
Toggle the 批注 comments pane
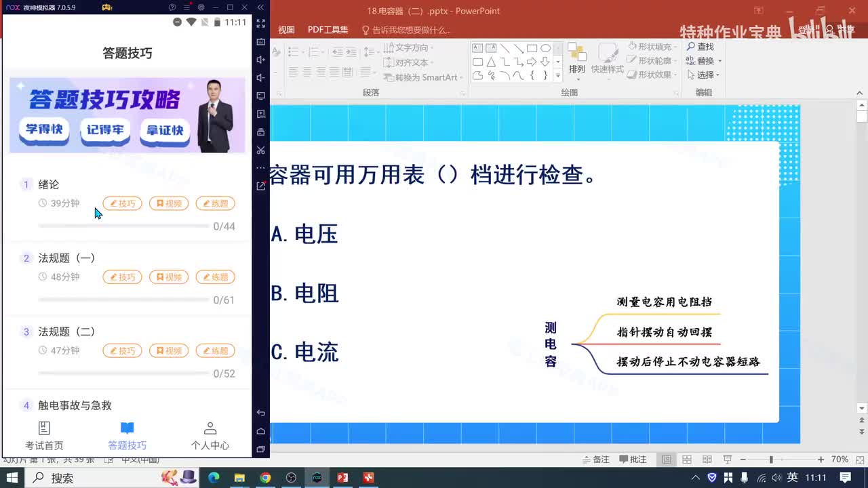click(633, 460)
